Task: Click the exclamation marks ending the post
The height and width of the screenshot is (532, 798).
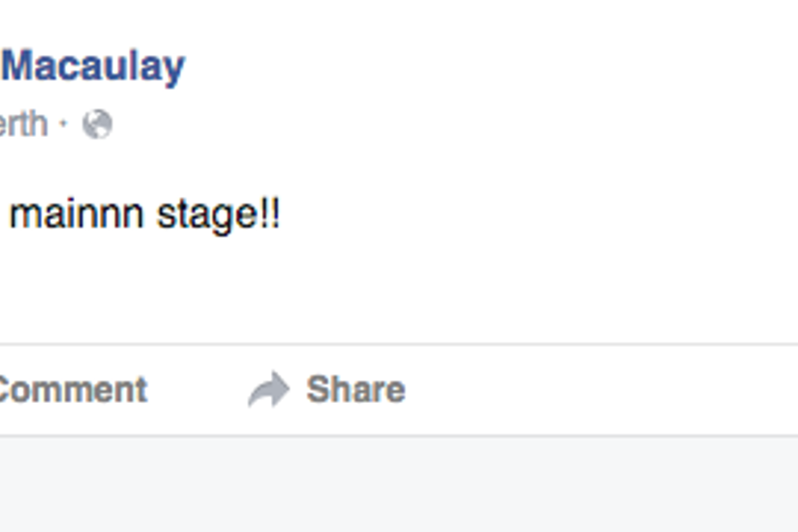Action: pyautogui.click(x=270, y=214)
